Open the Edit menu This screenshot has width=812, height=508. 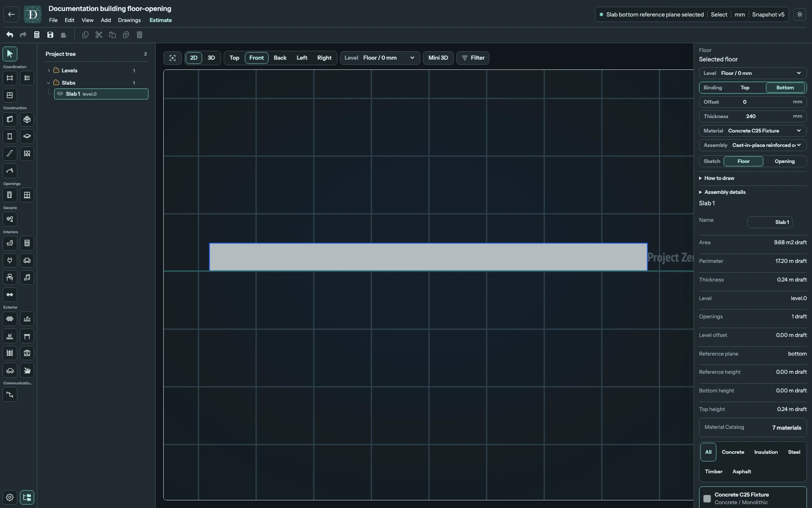pyautogui.click(x=69, y=20)
